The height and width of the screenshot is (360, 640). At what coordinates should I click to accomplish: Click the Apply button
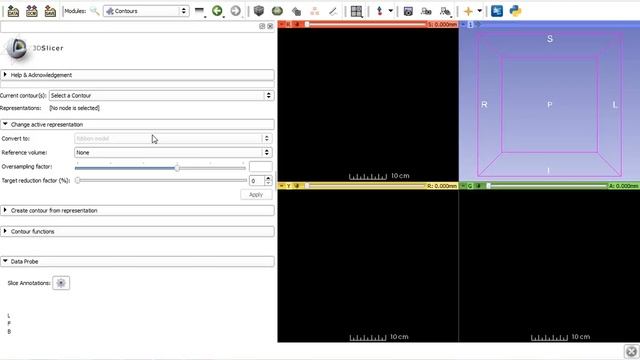point(256,195)
